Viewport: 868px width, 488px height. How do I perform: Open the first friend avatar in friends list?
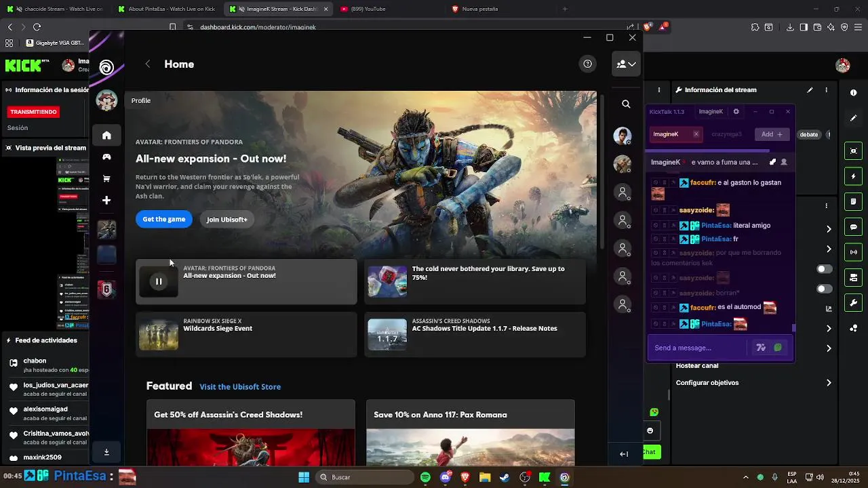tap(622, 136)
